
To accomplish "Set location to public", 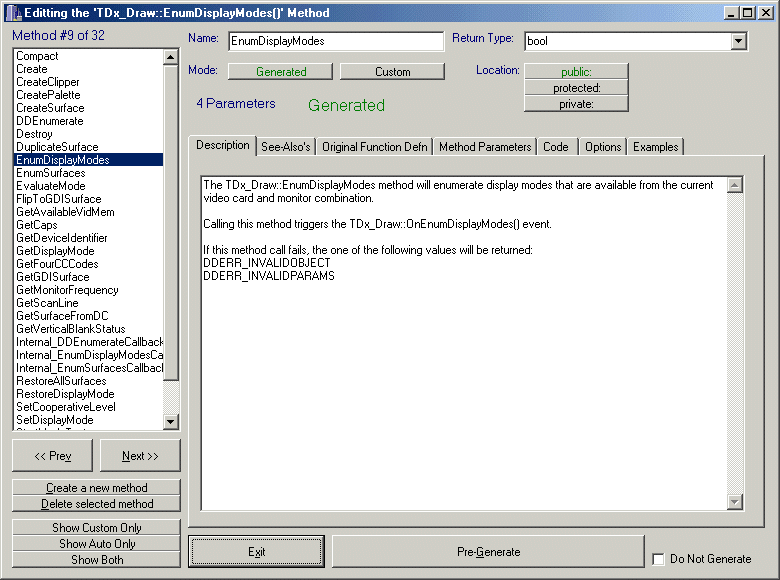I will click(x=576, y=71).
